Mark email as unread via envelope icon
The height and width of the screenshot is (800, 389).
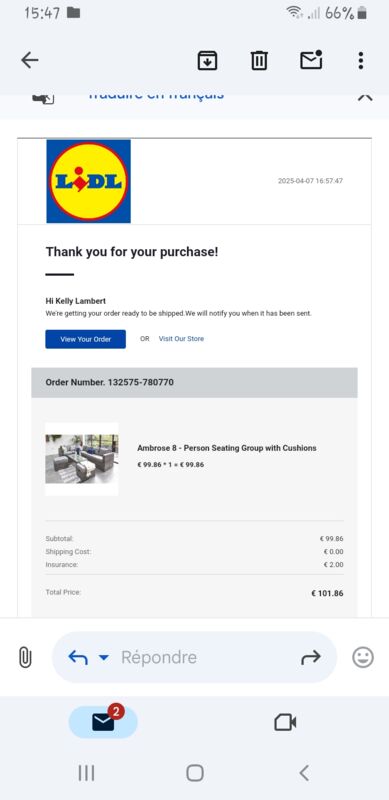(x=311, y=60)
